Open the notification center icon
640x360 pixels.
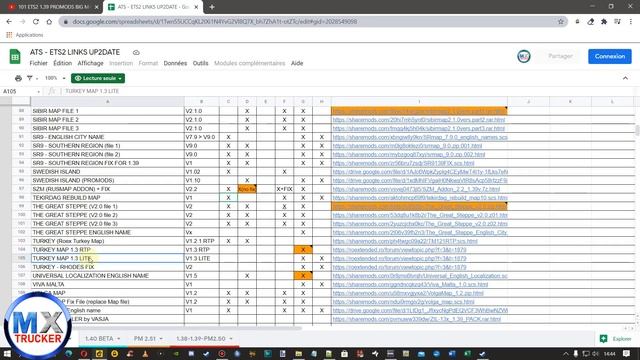pyautogui.click(x=627, y=354)
